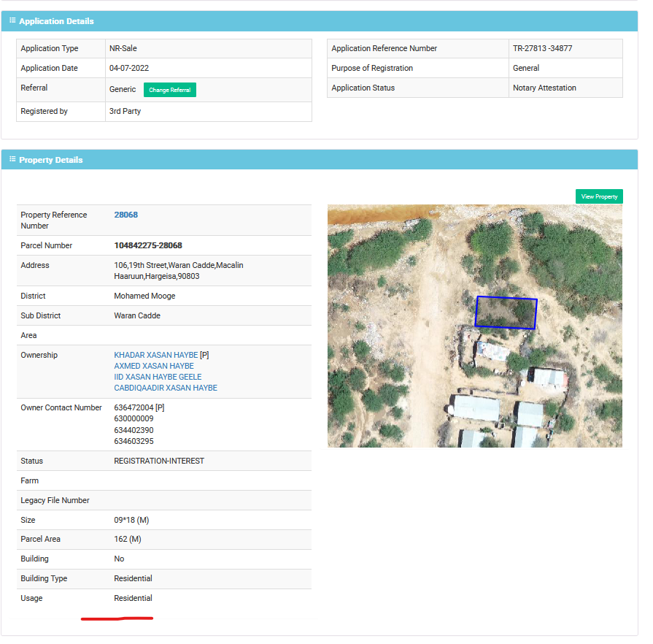
Task: Click the Farm row label
Action: click(30, 480)
